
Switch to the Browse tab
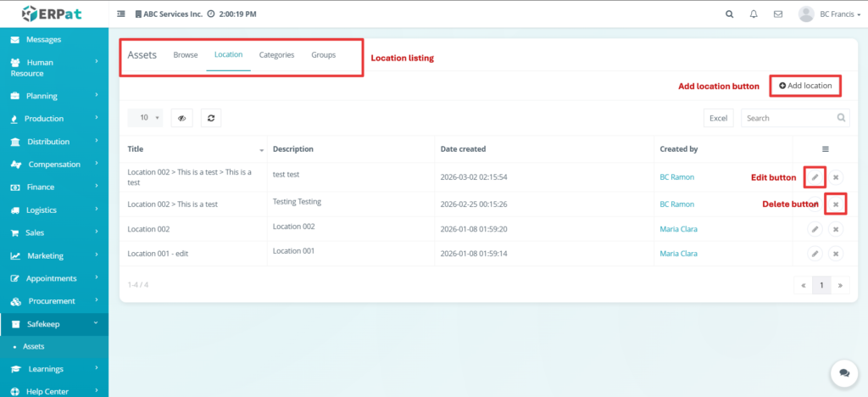click(x=186, y=55)
